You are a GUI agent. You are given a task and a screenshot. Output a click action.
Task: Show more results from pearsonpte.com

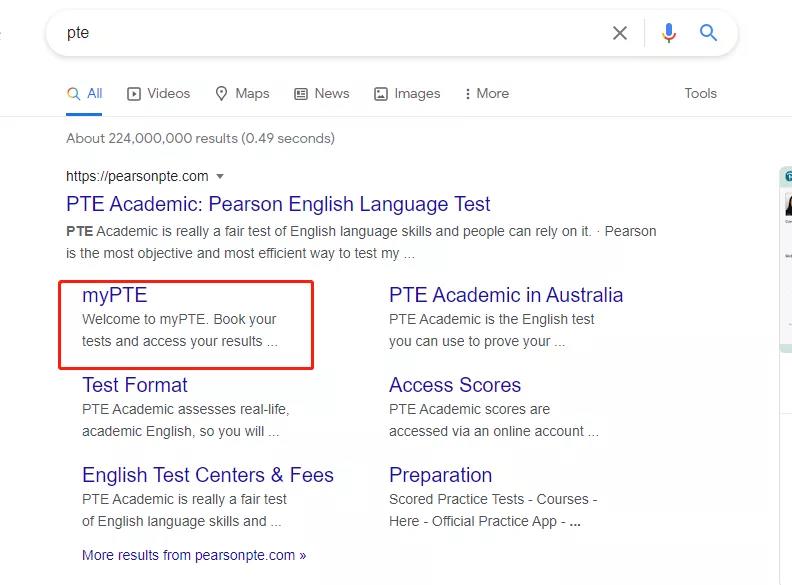[x=194, y=554]
